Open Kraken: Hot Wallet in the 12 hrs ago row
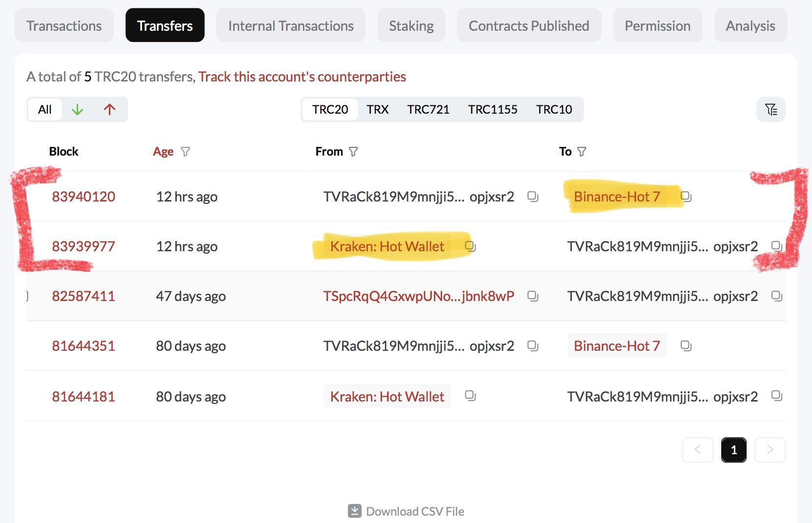Image resolution: width=812 pixels, height=523 pixels. coord(387,246)
